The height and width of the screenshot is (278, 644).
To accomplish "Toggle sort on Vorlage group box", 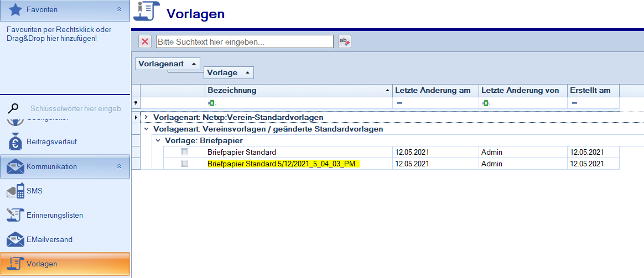I will (228, 72).
